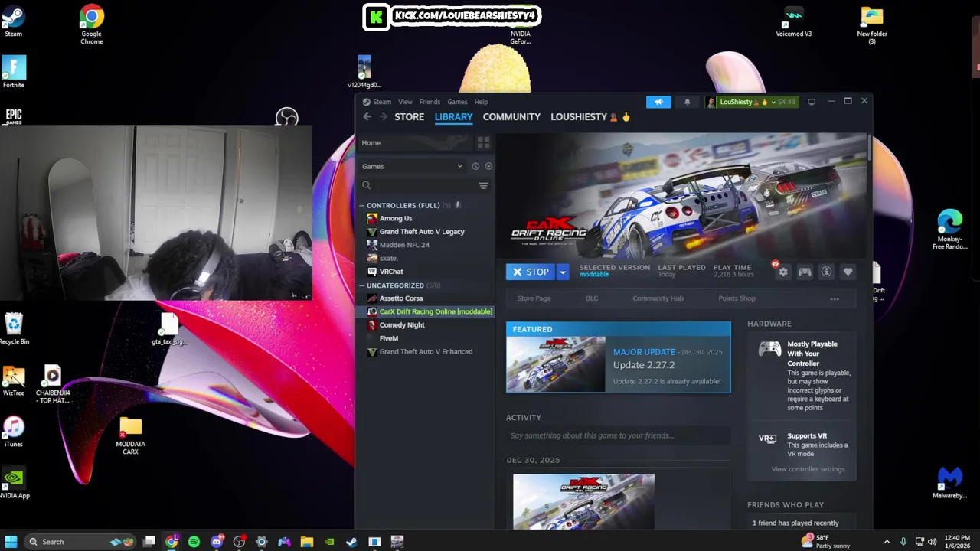
Task: Open CarX controller layout icon
Action: pyautogui.click(x=805, y=272)
